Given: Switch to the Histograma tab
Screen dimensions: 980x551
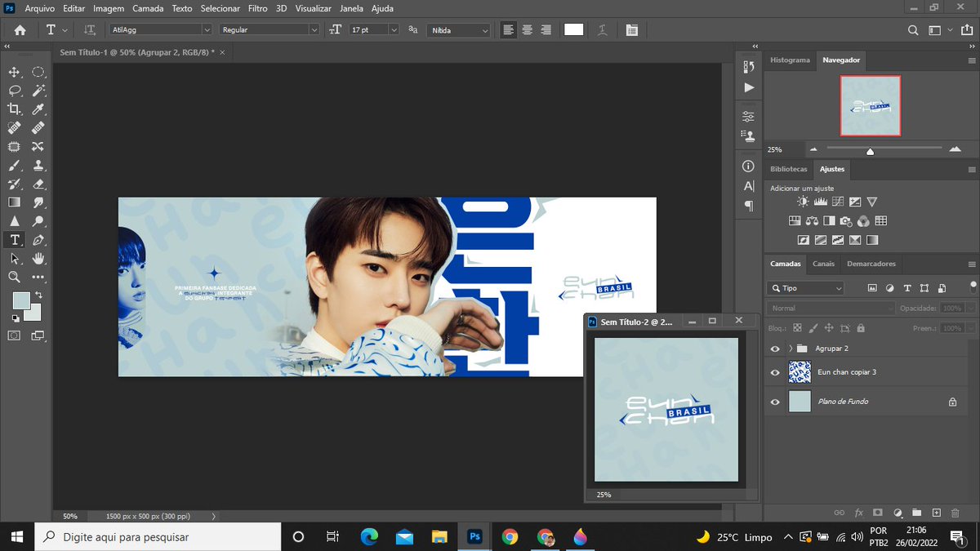Looking at the screenshot, I should 790,60.
